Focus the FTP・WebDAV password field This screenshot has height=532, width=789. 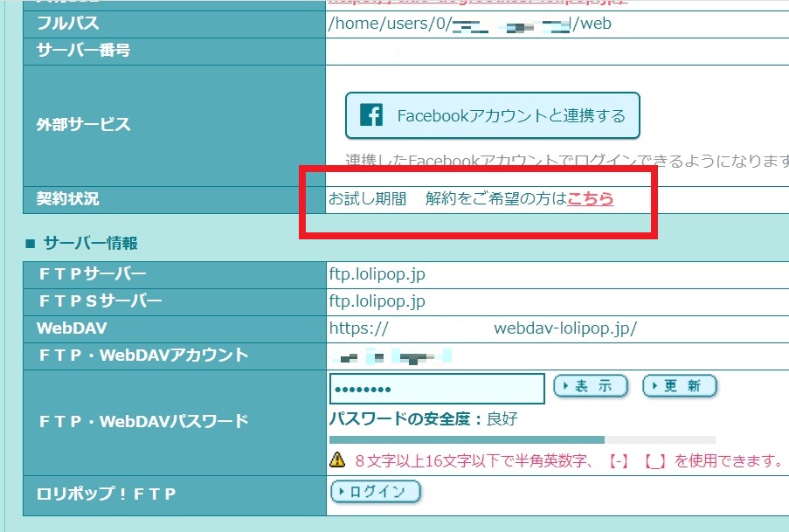coord(437,389)
